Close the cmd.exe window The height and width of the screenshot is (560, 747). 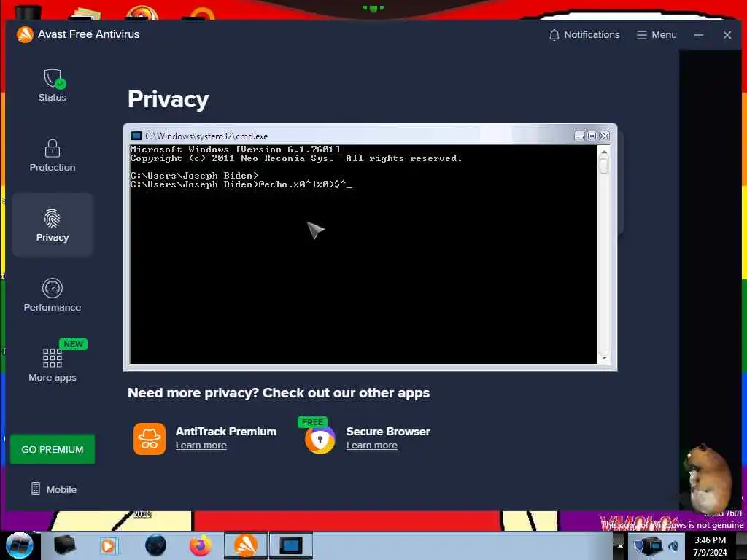[x=604, y=136]
